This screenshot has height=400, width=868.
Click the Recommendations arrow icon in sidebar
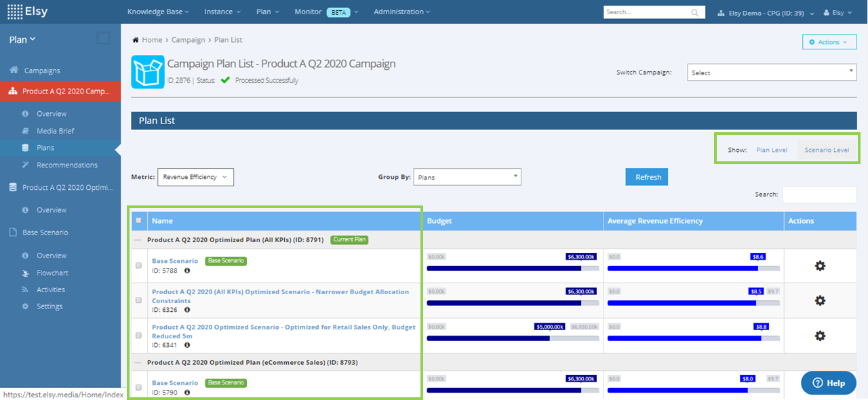pos(26,165)
